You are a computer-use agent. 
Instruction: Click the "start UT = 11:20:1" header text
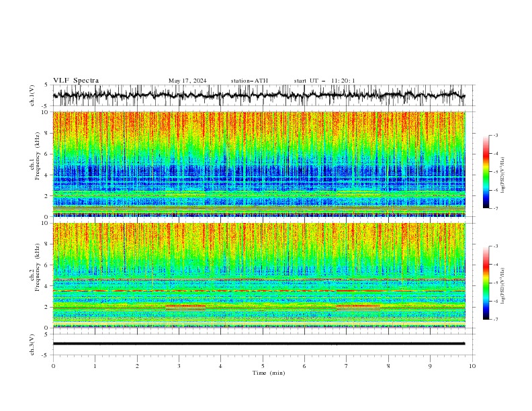tap(324, 81)
